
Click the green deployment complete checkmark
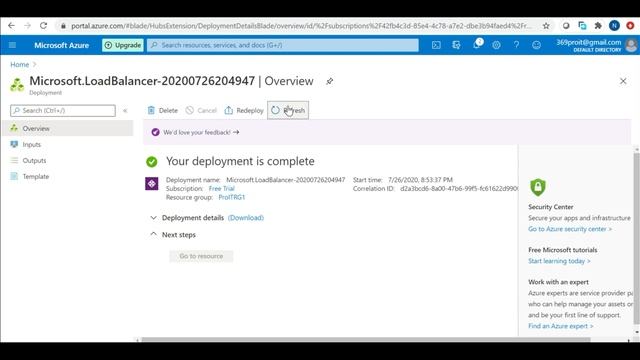pos(152,162)
